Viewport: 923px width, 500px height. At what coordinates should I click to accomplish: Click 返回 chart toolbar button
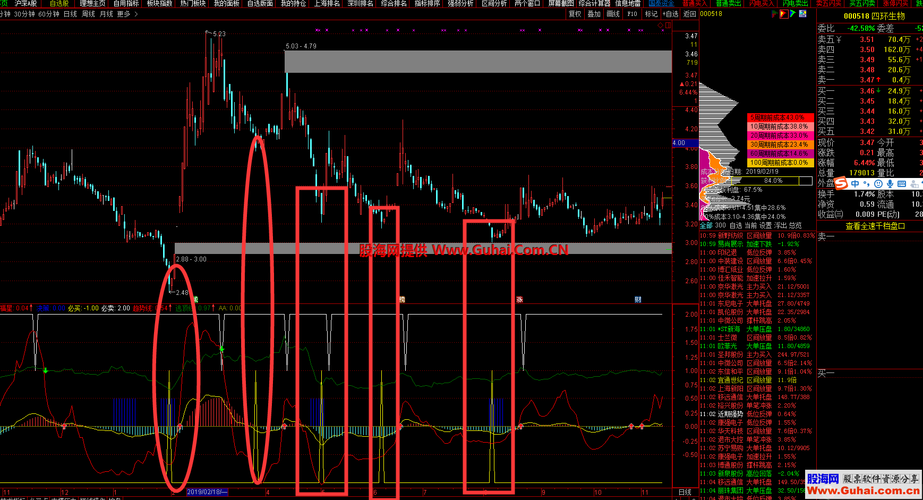tap(689, 14)
